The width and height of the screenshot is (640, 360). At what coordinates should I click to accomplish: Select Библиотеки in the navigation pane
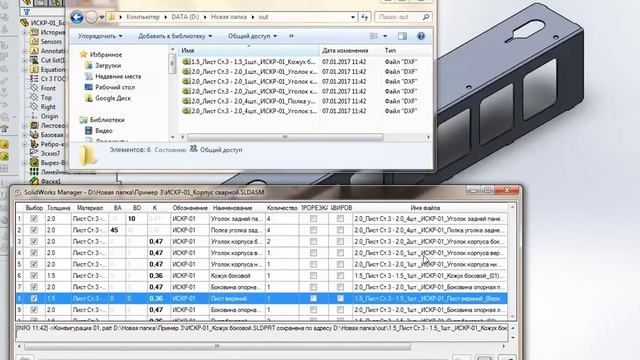pyautogui.click(x=107, y=120)
